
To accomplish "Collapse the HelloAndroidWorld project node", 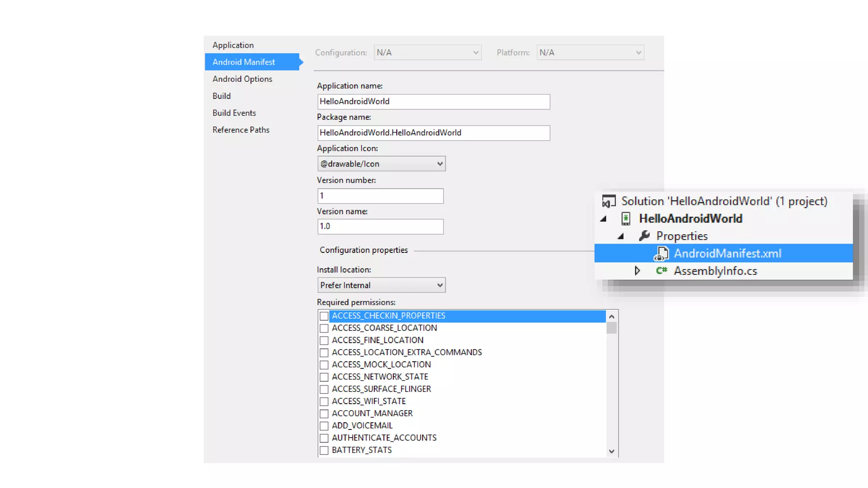I will click(604, 219).
